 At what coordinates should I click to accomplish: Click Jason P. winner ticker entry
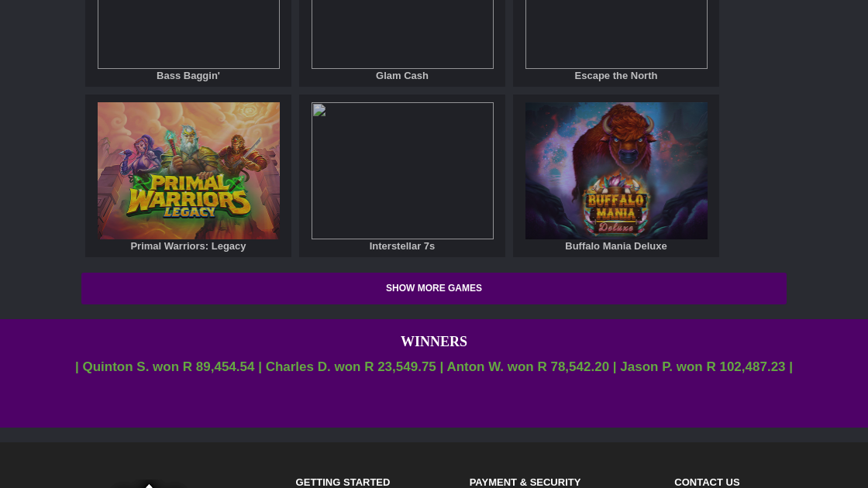702,367
